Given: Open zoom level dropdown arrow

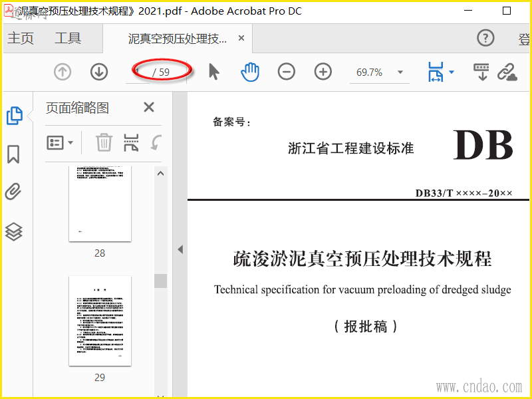Looking at the screenshot, I should pyautogui.click(x=400, y=72).
